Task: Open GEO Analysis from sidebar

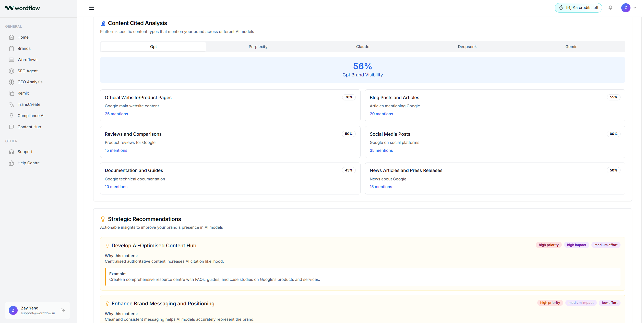Action: [x=30, y=82]
